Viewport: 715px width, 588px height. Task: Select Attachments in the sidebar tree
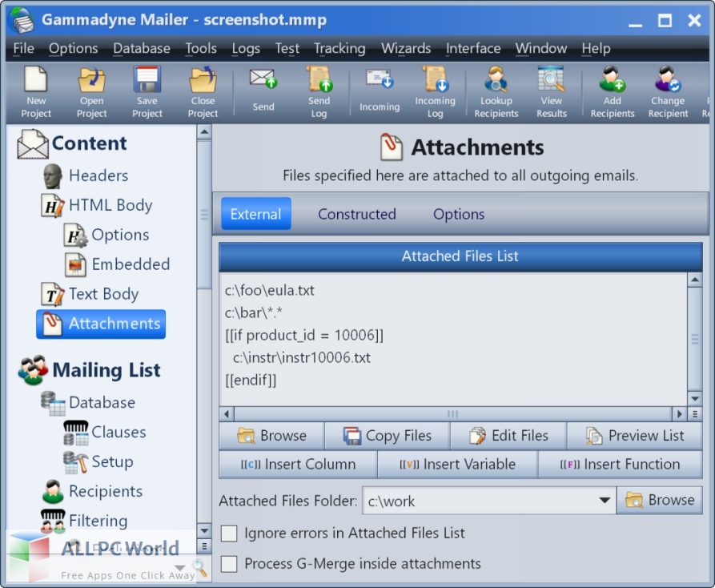tap(101, 324)
